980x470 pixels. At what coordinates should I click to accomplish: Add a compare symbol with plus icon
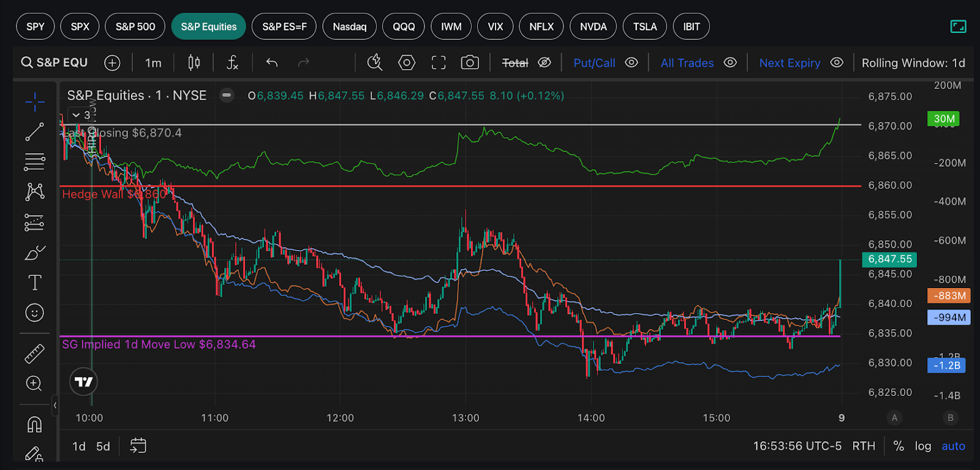coord(112,63)
